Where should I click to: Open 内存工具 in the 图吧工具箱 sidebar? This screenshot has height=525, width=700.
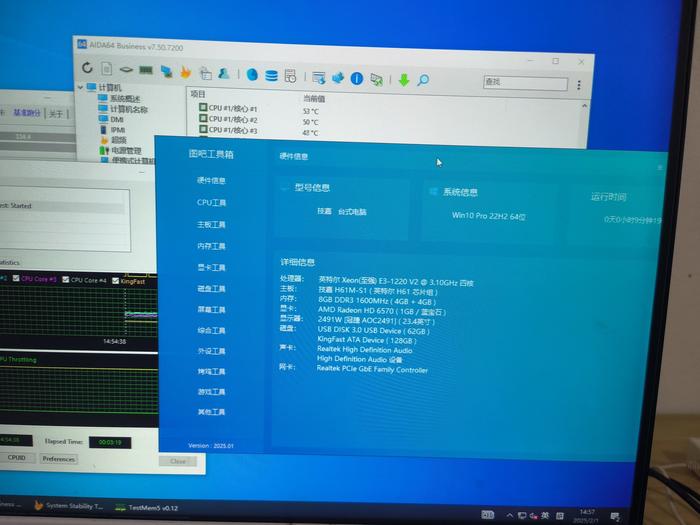tap(211, 246)
